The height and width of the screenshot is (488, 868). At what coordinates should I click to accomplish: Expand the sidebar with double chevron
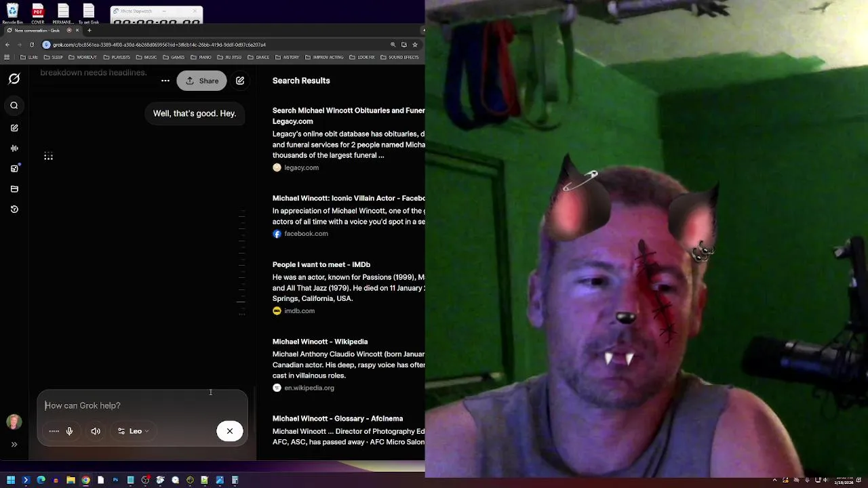[x=14, y=445]
